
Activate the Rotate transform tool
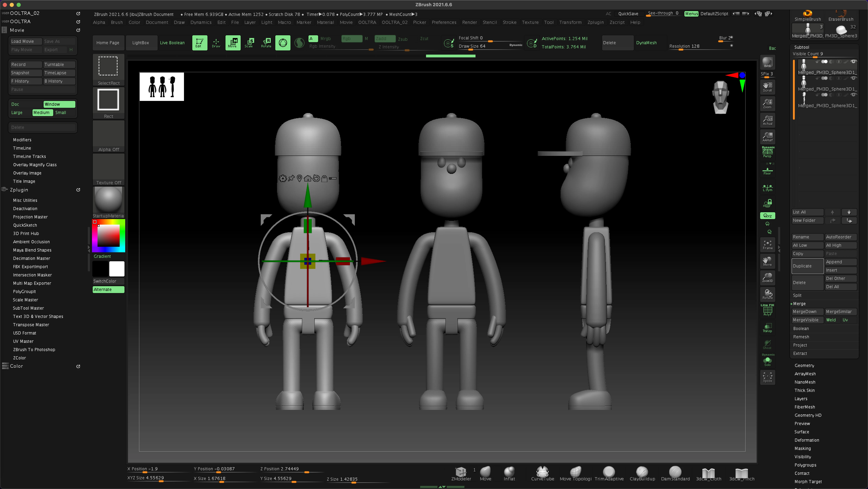(x=266, y=43)
